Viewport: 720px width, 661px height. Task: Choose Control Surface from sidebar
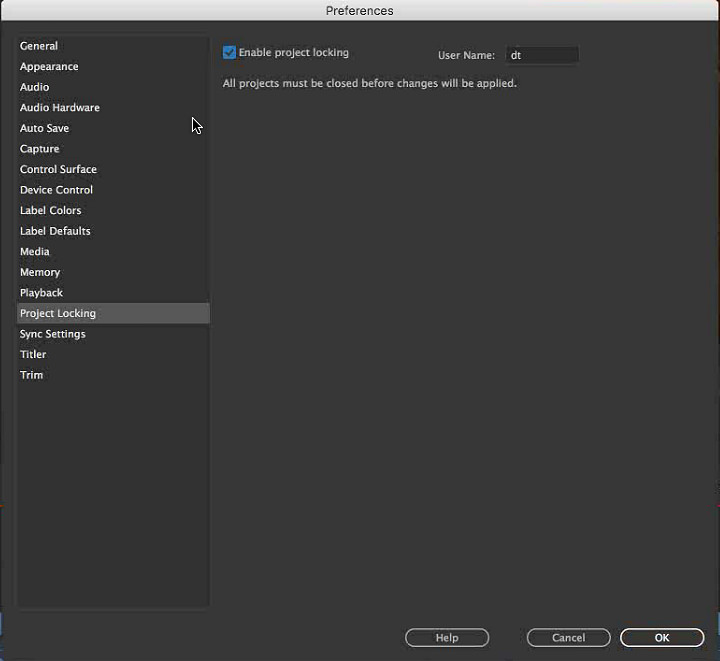click(113, 169)
